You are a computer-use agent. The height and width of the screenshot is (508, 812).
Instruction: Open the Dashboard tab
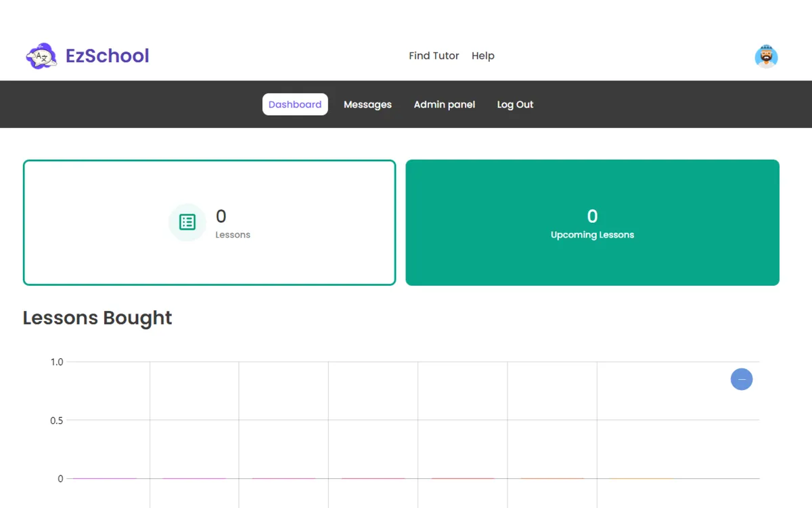point(295,104)
